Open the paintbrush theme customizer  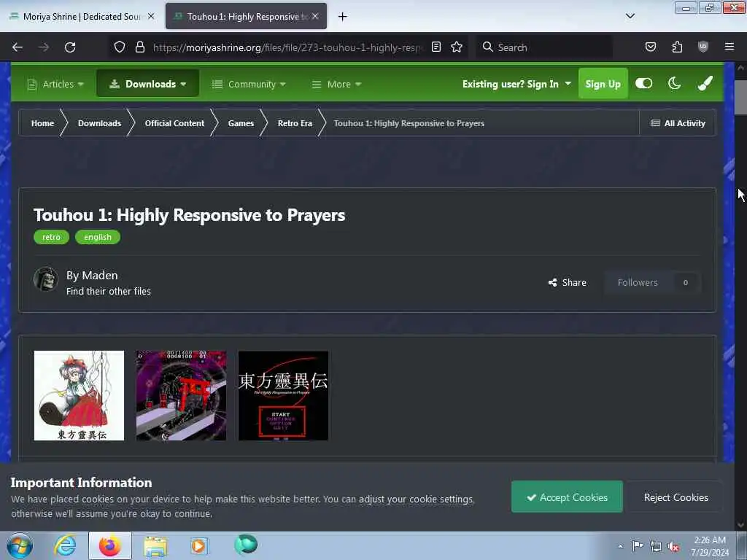tap(705, 83)
